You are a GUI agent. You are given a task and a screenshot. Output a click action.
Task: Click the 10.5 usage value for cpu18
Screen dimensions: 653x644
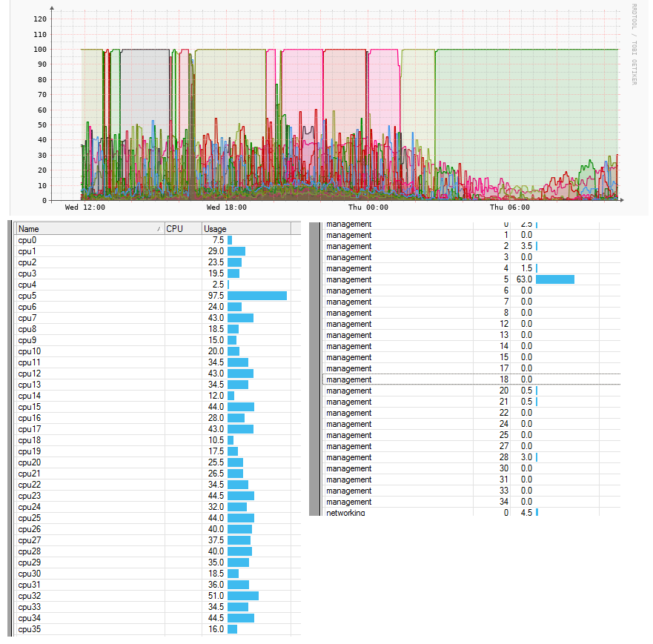[x=216, y=440]
